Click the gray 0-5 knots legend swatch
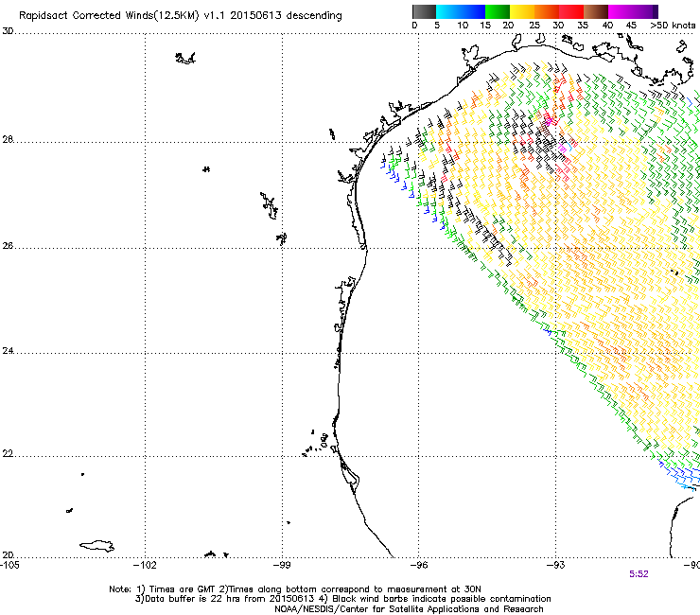The image size is (700, 615). (424, 11)
